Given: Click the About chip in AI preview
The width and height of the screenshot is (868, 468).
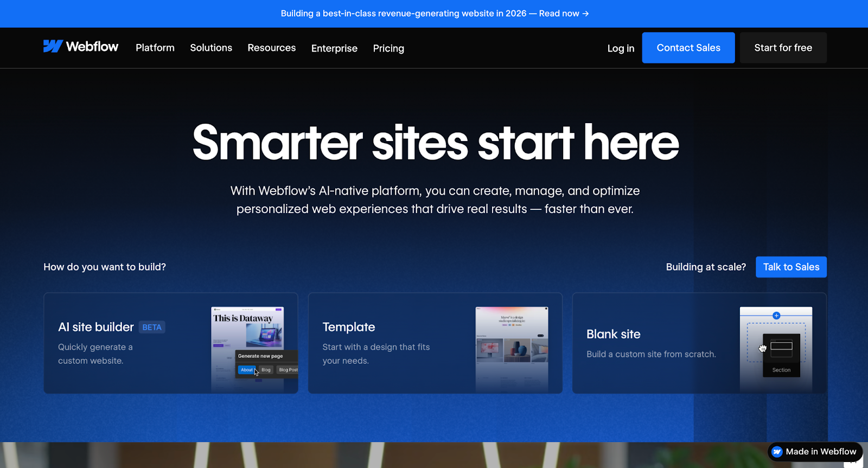Looking at the screenshot, I should (247, 370).
